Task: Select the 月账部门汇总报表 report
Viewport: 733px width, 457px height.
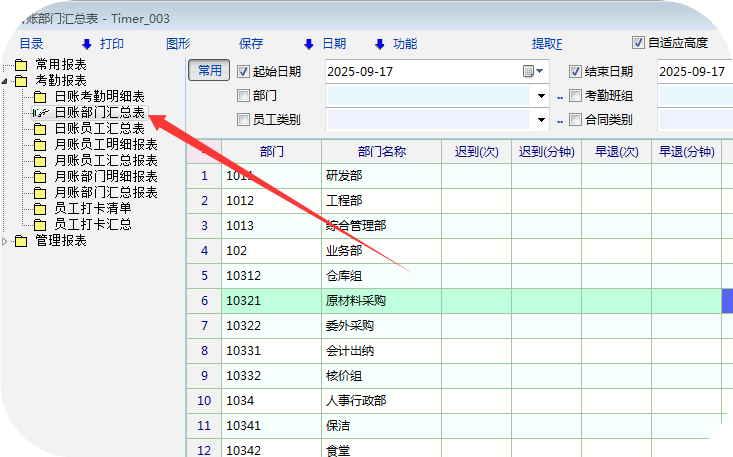Action: pos(105,193)
